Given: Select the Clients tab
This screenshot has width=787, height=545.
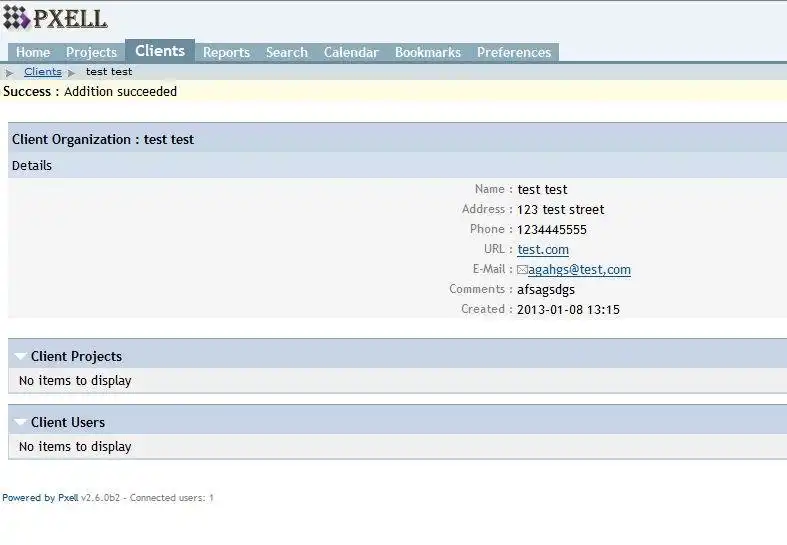Looking at the screenshot, I should tap(160, 51).
